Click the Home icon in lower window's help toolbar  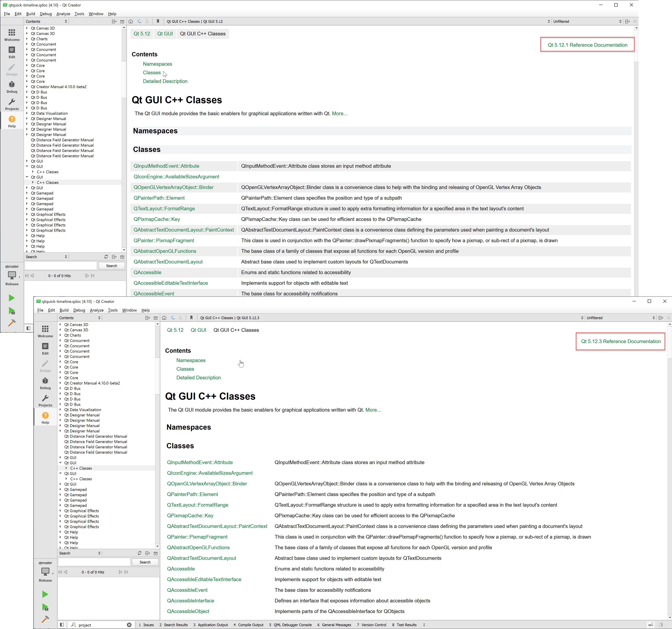click(164, 317)
